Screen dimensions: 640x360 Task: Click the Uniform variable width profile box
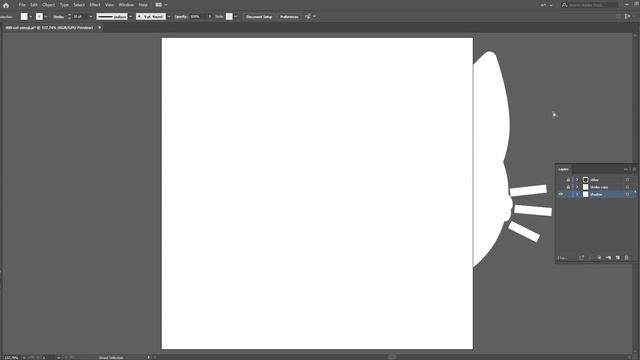tap(112, 17)
